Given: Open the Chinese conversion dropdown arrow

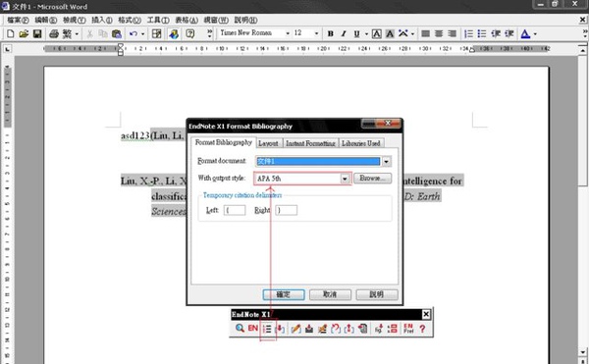Looking at the screenshot, I should [x=77, y=33].
